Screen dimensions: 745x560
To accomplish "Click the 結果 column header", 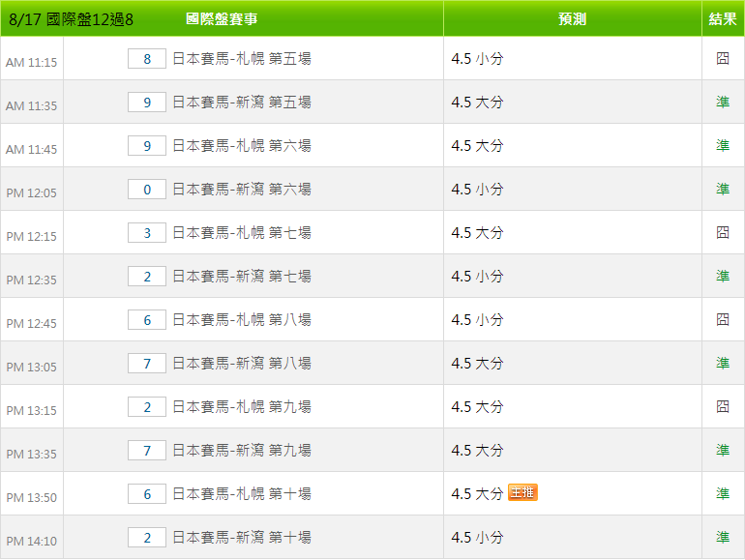I will [723, 19].
